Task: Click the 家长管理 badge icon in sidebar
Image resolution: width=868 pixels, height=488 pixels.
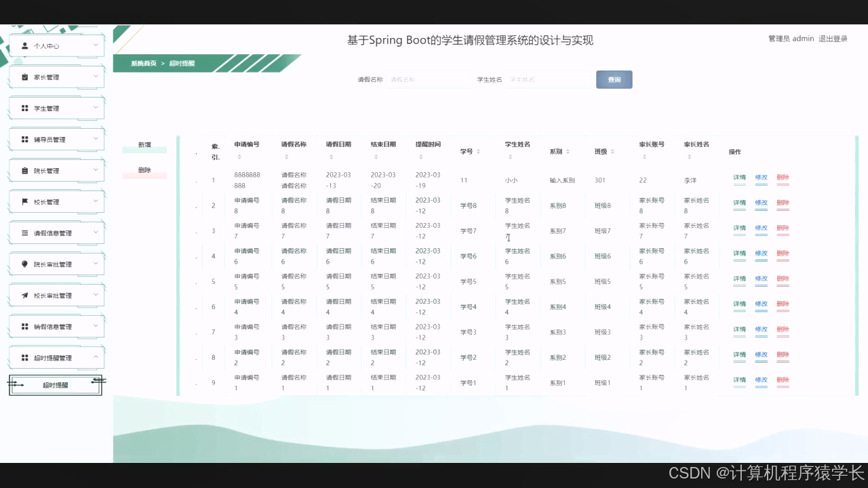Action: [24, 77]
